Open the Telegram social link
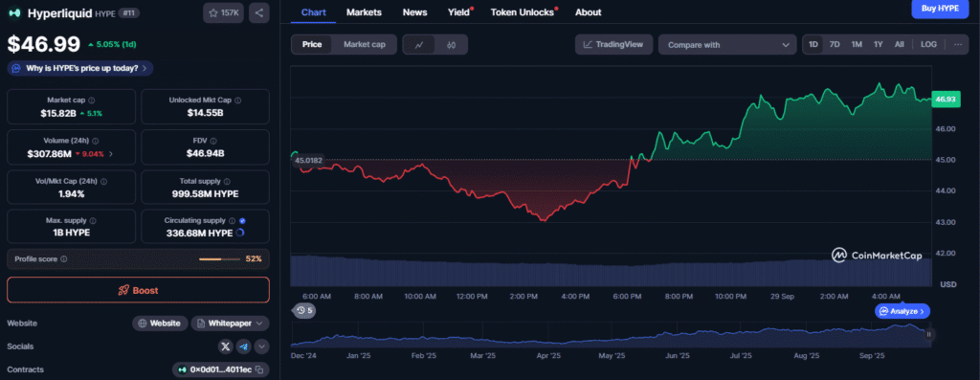This screenshot has width=980, height=380. tap(244, 346)
